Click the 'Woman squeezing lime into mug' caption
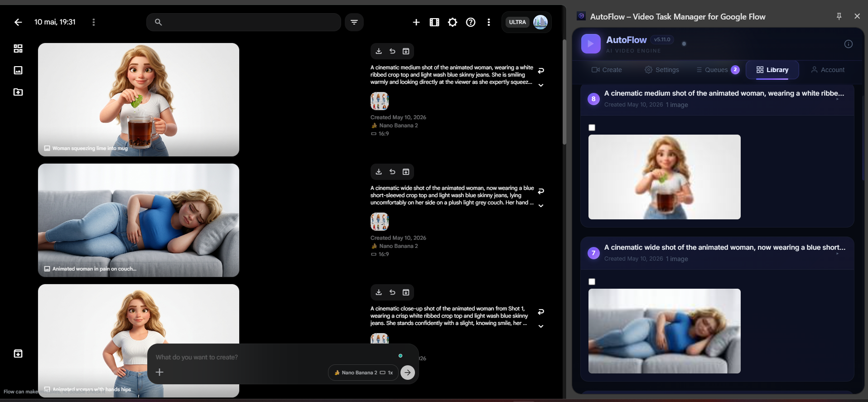Viewport: 868px width, 402px height. tap(90, 148)
